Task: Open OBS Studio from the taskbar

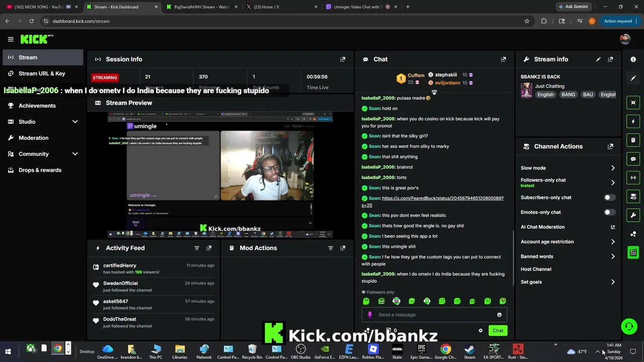Action: [301, 351]
